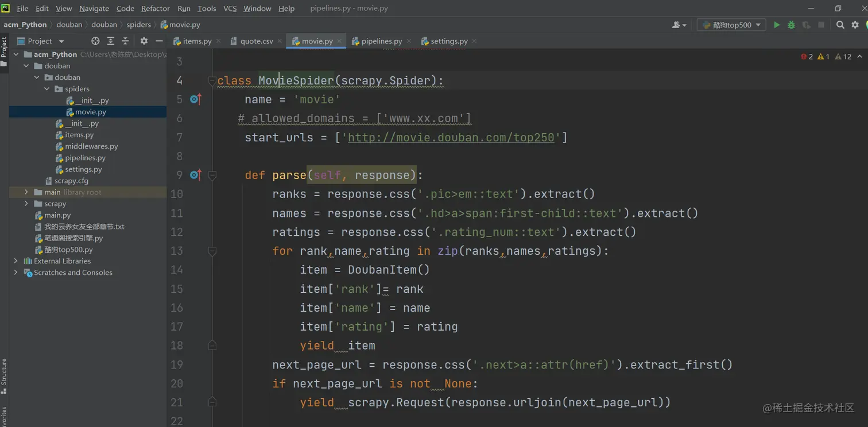This screenshot has height=427, width=868.
Task: Toggle the Project tool window stripe button
Action: (x=4, y=51)
